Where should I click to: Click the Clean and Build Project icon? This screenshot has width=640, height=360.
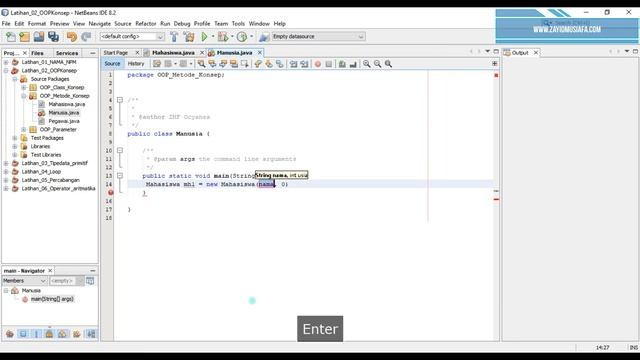pos(189,37)
